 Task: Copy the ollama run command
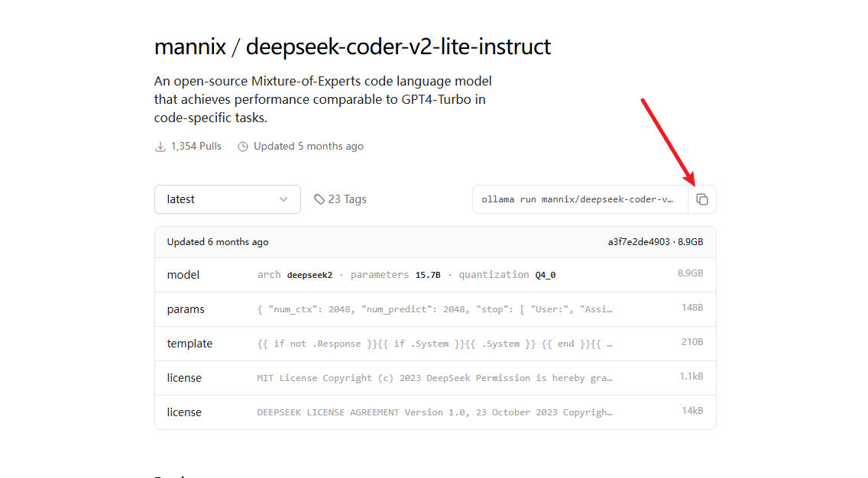click(702, 199)
